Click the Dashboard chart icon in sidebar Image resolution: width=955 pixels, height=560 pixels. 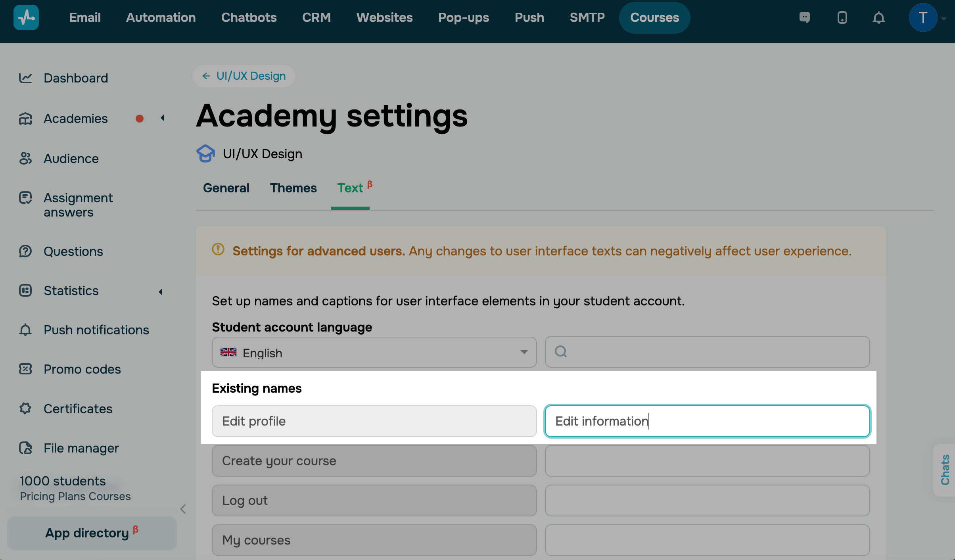[25, 78]
